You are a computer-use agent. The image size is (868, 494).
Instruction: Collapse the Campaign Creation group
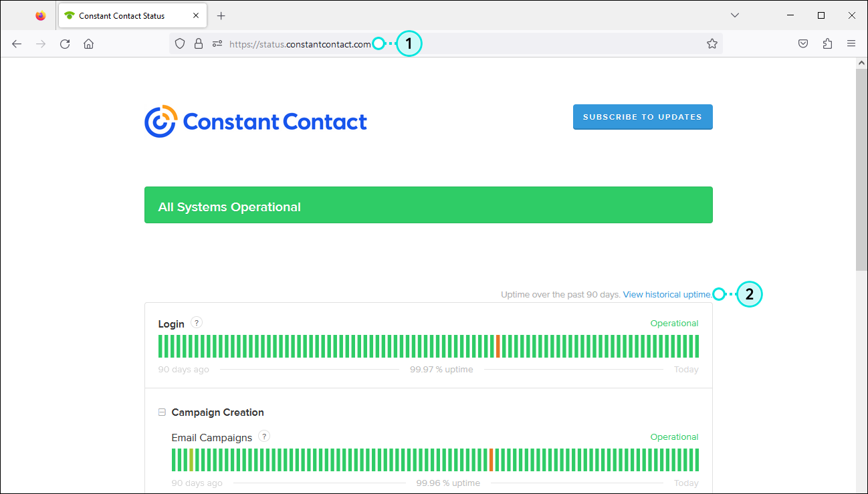[162, 412]
